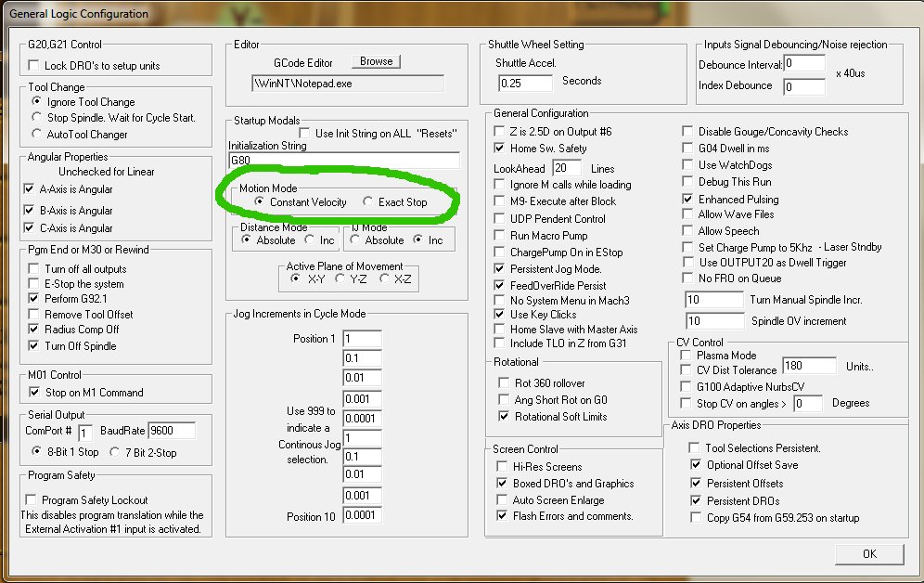Set Distance Mode to Inc
924x583 pixels.
click(x=310, y=240)
